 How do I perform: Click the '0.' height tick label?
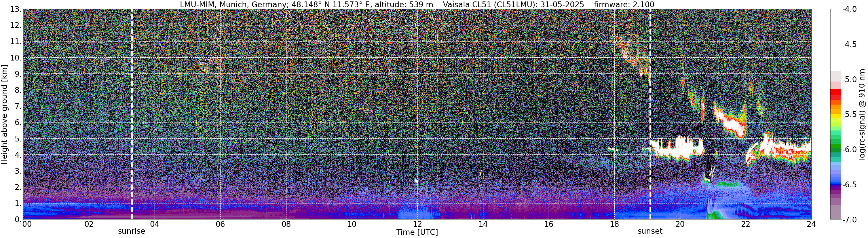pyautogui.click(x=18, y=220)
